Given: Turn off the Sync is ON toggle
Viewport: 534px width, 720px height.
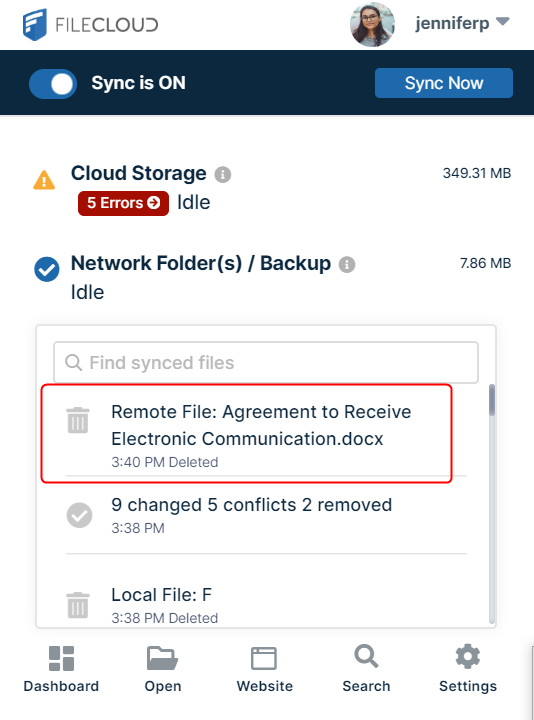Looking at the screenshot, I should tap(53, 84).
